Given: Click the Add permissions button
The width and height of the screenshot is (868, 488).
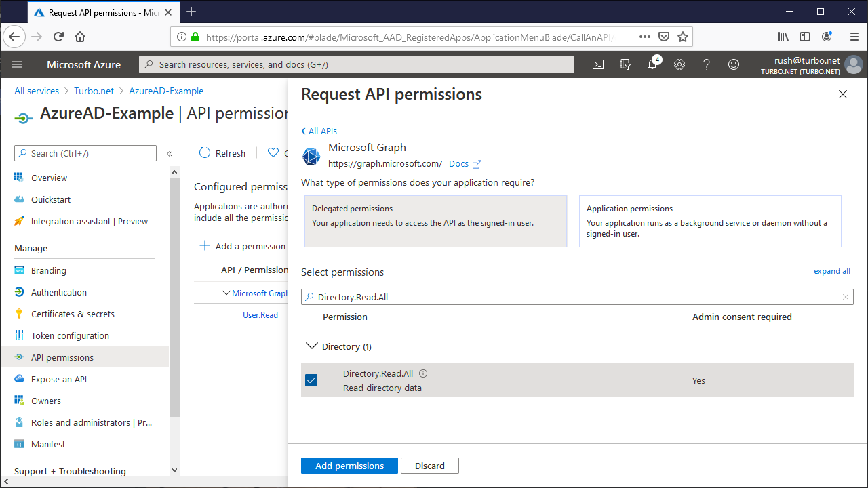Looking at the screenshot, I should (x=349, y=466).
